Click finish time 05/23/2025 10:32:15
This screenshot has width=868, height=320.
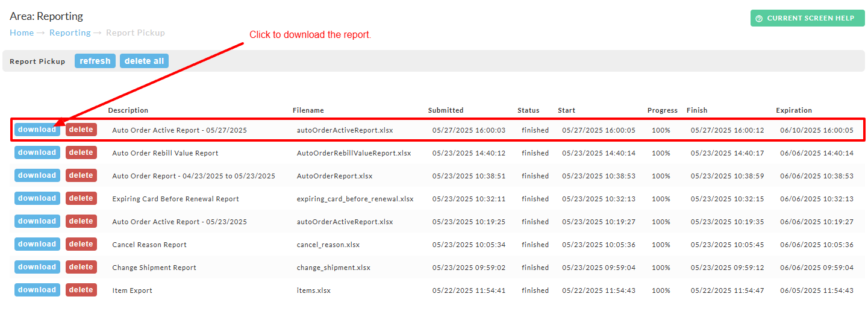coord(728,199)
